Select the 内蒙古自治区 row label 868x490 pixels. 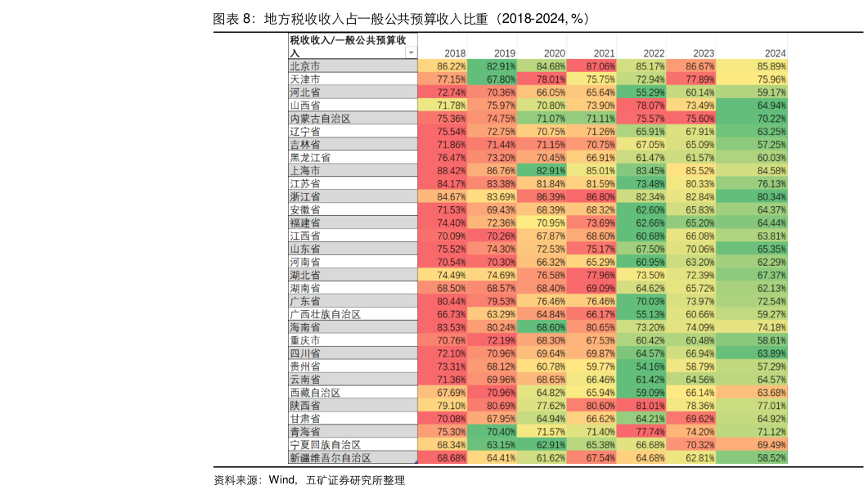[x=353, y=119]
